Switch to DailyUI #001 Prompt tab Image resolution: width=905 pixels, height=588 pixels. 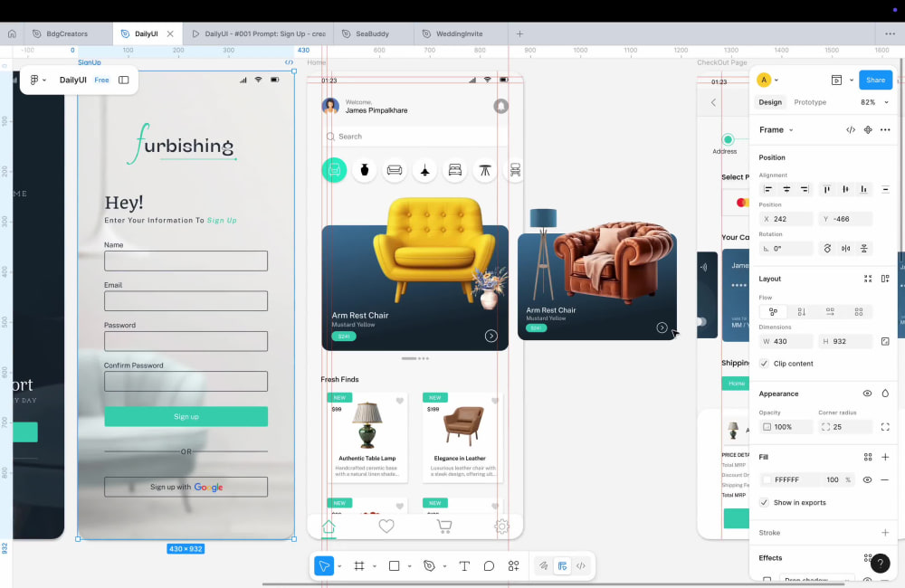coord(259,34)
